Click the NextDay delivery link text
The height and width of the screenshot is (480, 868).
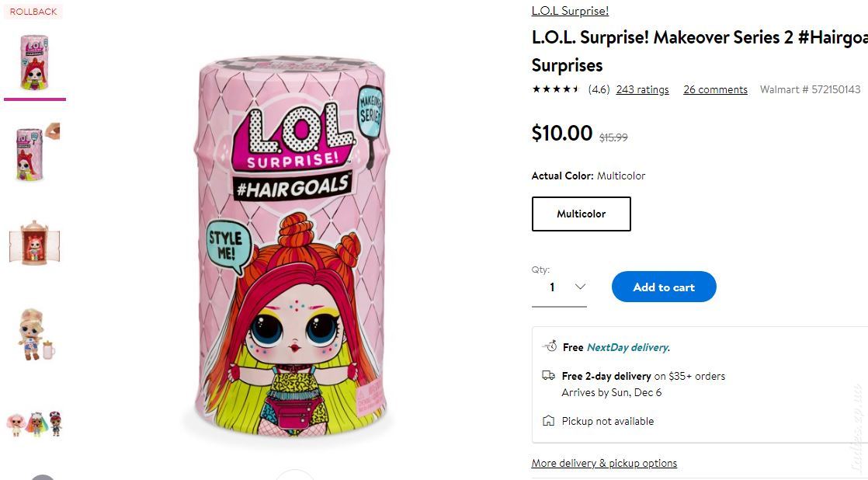point(628,347)
